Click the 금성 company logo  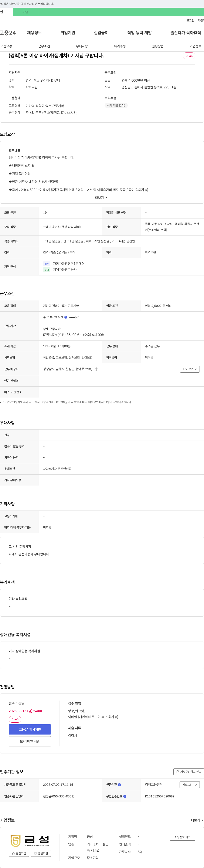pyautogui.click(x=30, y=841)
